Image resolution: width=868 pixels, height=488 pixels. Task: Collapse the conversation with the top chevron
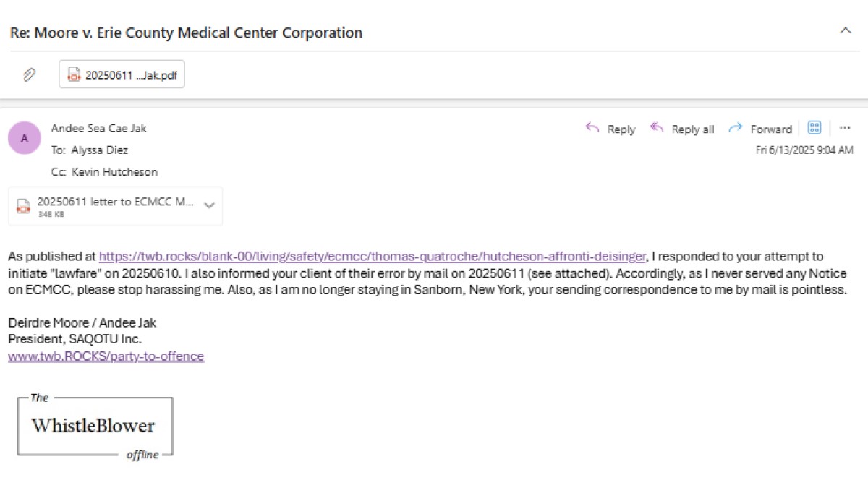[x=845, y=31]
